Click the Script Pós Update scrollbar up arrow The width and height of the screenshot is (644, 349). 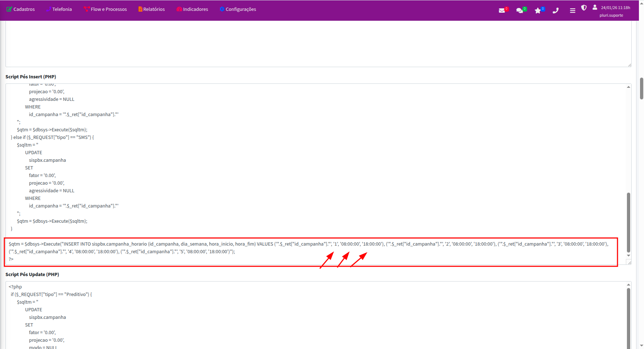[628, 285]
